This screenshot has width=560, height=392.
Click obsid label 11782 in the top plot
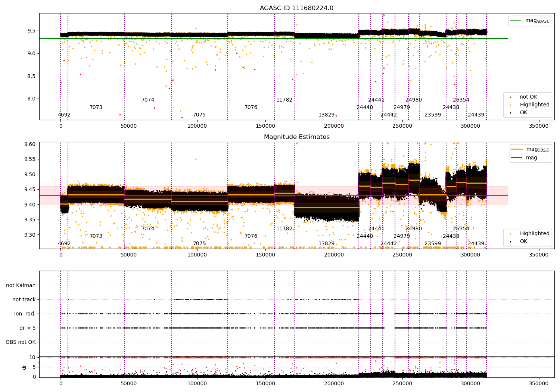coord(284,100)
